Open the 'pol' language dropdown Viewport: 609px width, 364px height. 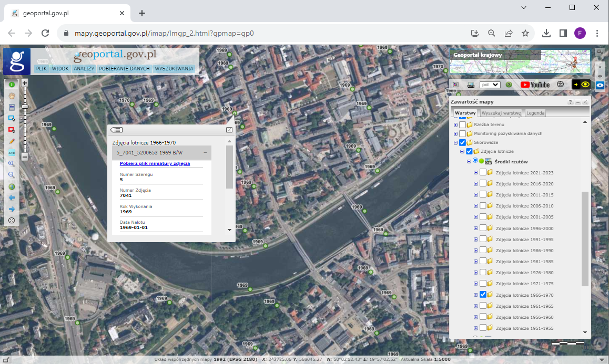click(490, 85)
